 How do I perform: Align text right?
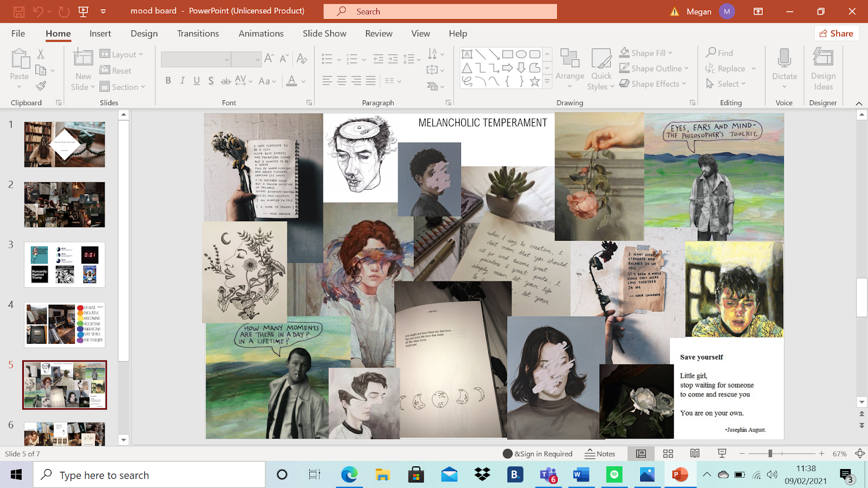(x=356, y=81)
